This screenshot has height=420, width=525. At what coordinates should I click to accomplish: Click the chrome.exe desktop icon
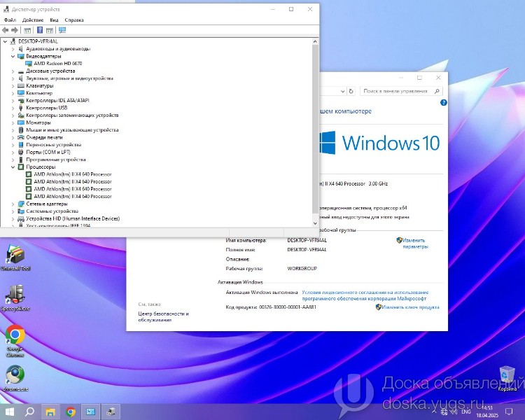pyautogui.click(x=15, y=379)
